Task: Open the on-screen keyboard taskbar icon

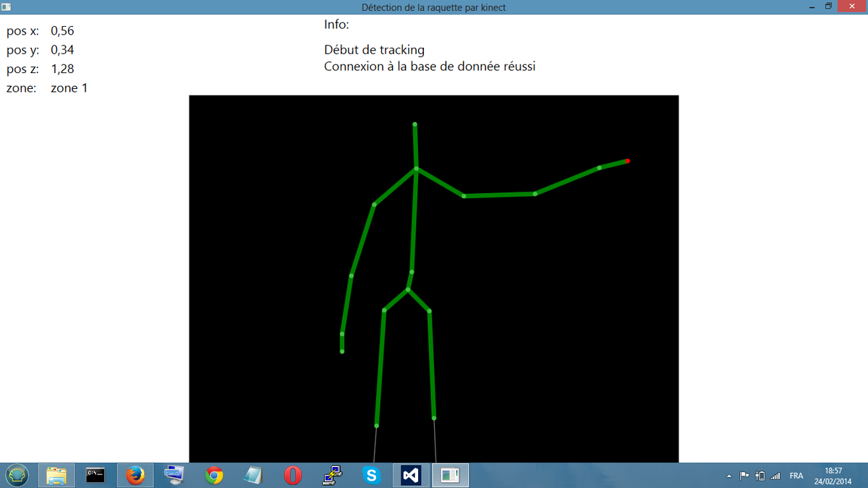Action: [x=174, y=475]
